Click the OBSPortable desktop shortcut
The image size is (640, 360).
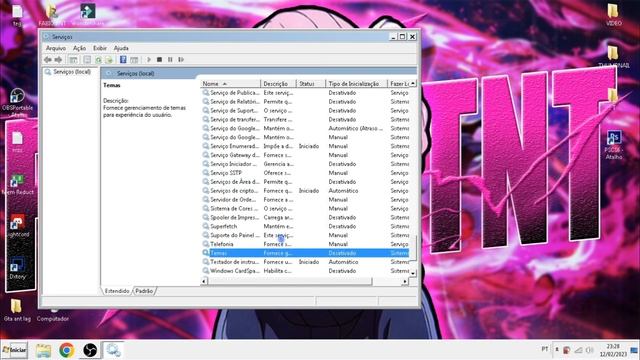pyautogui.click(x=17, y=101)
